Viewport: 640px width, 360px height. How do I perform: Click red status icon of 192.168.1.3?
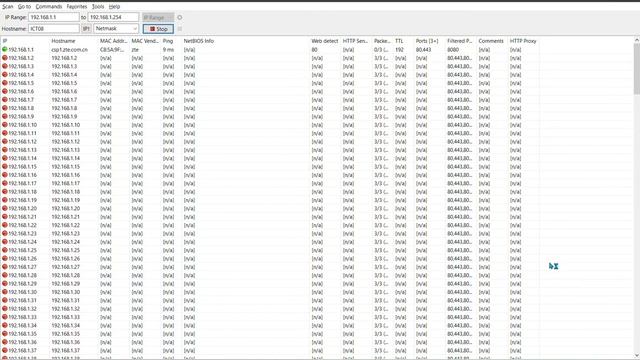(4, 66)
